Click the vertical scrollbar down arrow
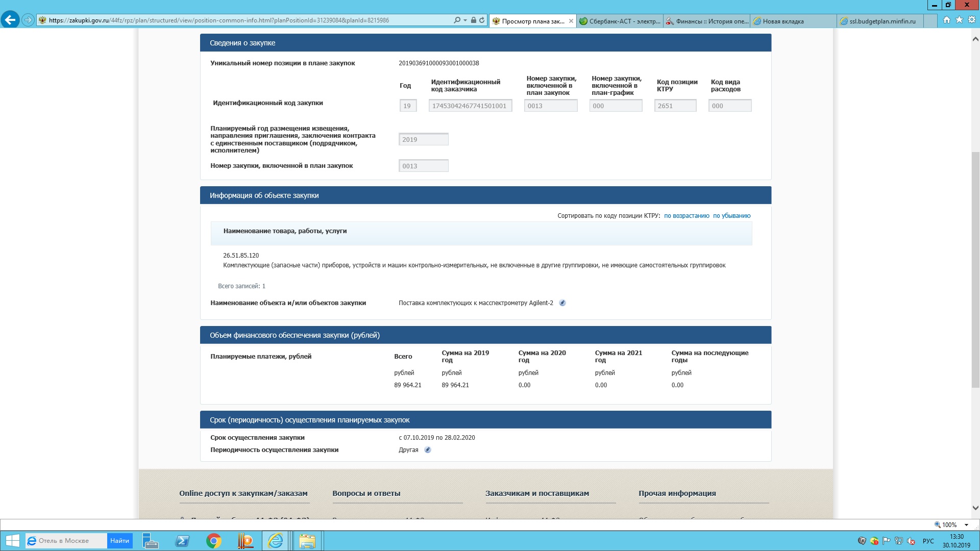Screen dimensions: 980x551 click(x=975, y=508)
